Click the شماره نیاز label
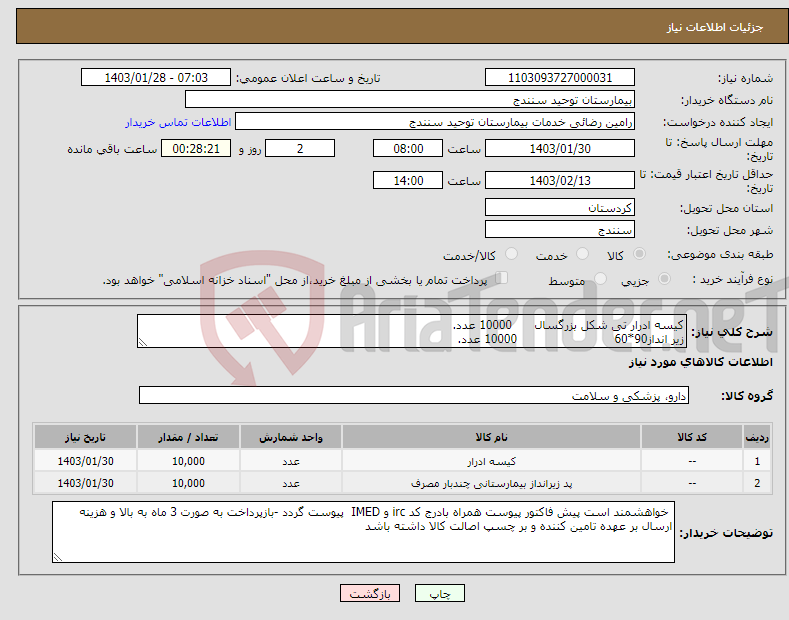The width and height of the screenshot is (789, 620). pos(745,78)
